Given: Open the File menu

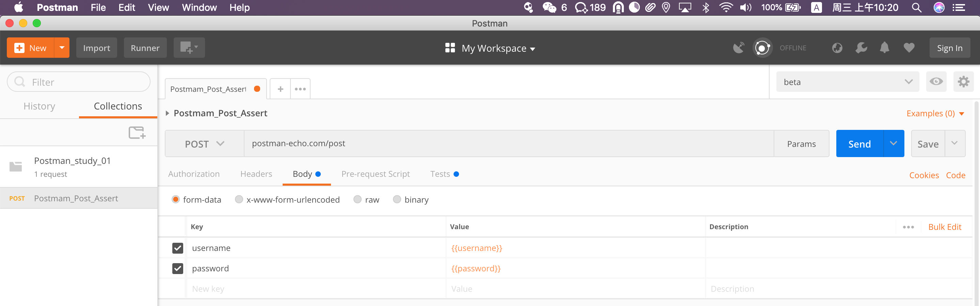Looking at the screenshot, I should 98,7.
